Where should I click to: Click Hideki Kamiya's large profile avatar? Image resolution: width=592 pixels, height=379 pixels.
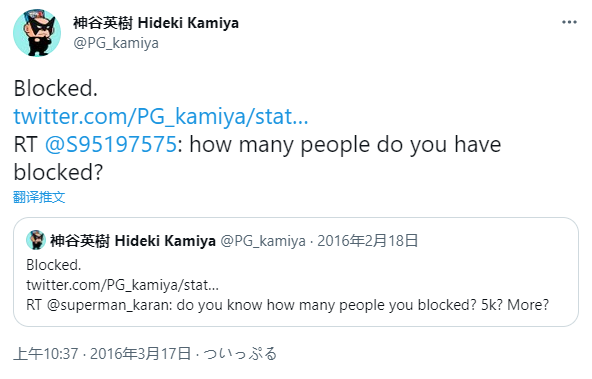37,33
